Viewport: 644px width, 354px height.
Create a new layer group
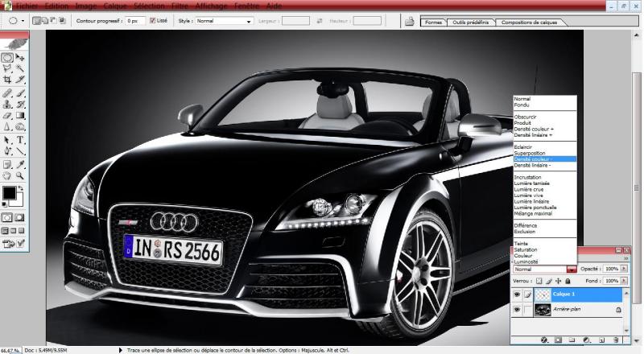pyautogui.click(x=572, y=340)
